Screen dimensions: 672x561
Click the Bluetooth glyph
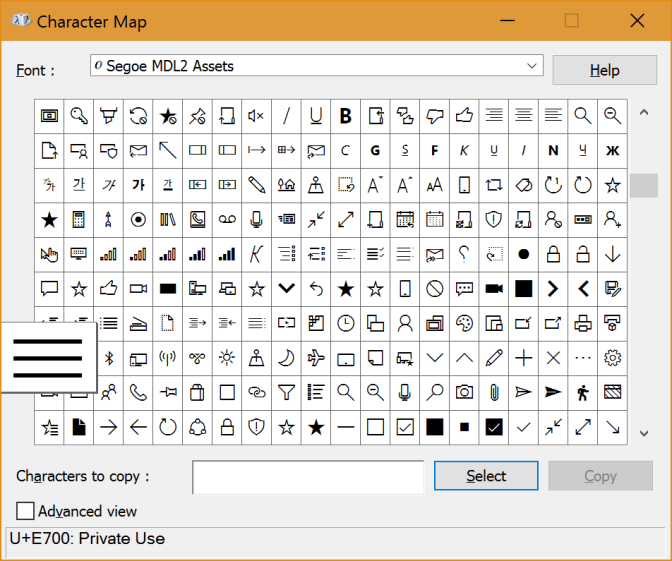click(x=110, y=357)
